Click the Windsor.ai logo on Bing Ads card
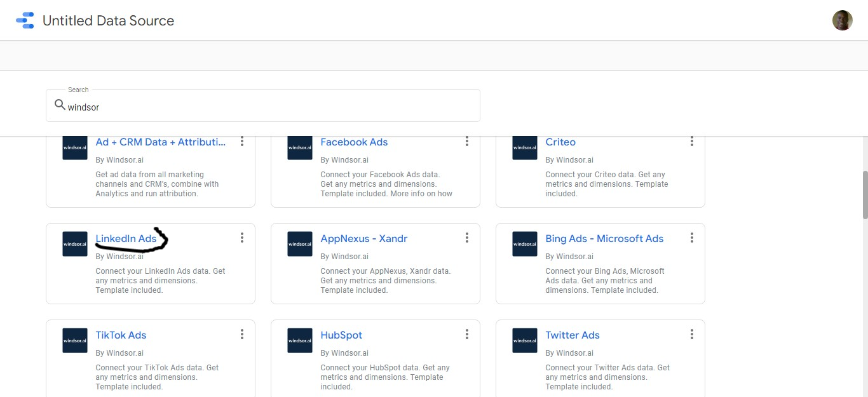This screenshot has height=397, width=868. tap(525, 244)
